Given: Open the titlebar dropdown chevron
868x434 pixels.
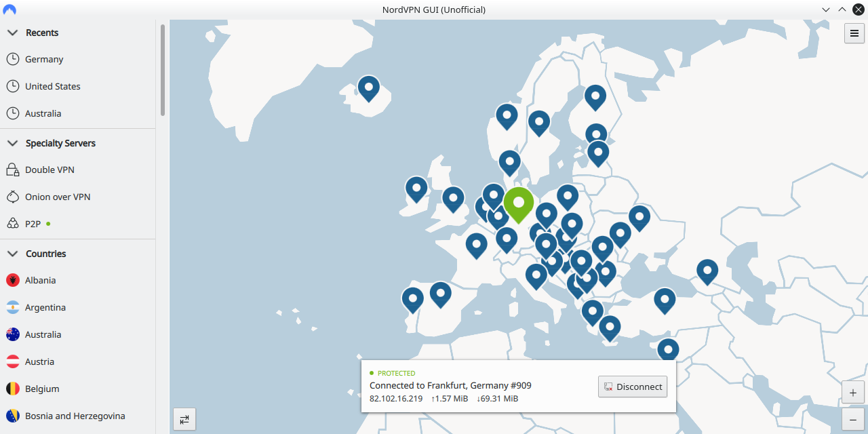Looking at the screenshot, I should [x=825, y=9].
